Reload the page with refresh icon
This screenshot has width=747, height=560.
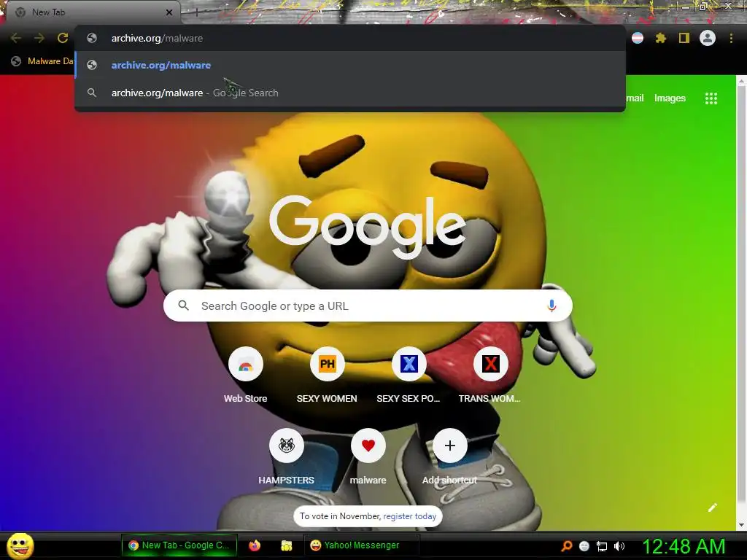63,38
